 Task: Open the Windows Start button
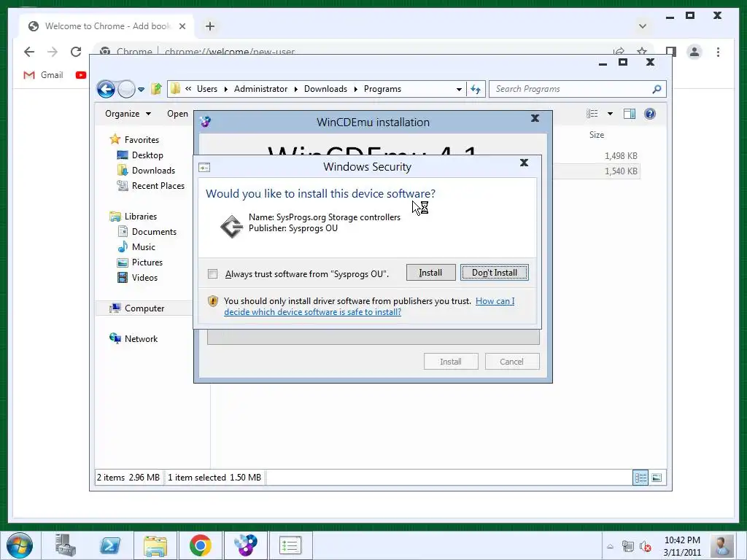(x=20, y=545)
